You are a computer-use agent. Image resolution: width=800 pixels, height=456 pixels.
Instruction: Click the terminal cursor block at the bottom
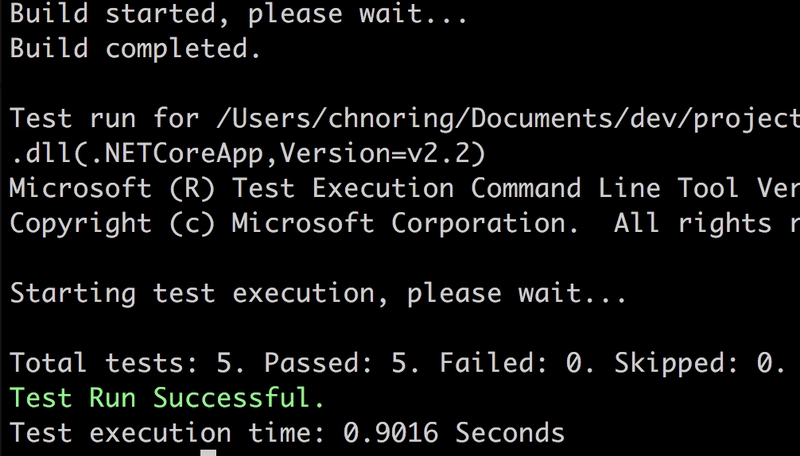[x=208, y=453]
